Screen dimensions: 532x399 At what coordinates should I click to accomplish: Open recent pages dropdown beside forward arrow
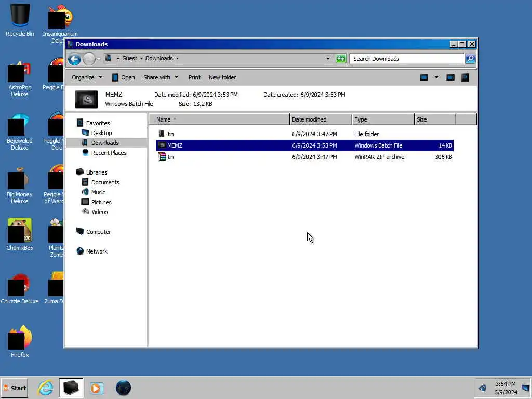pyautogui.click(x=99, y=59)
